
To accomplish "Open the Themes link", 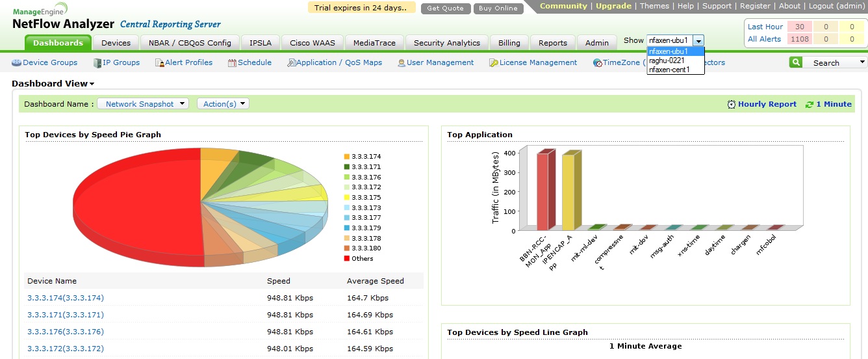I will pos(654,6).
